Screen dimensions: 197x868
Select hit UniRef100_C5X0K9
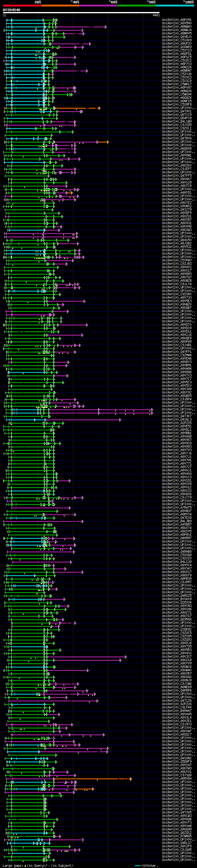(177, 40)
